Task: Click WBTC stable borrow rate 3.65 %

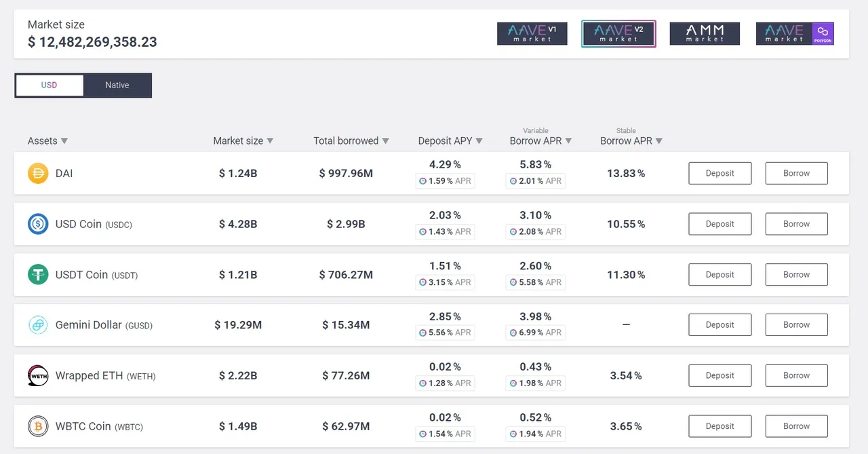Action: 626,426
